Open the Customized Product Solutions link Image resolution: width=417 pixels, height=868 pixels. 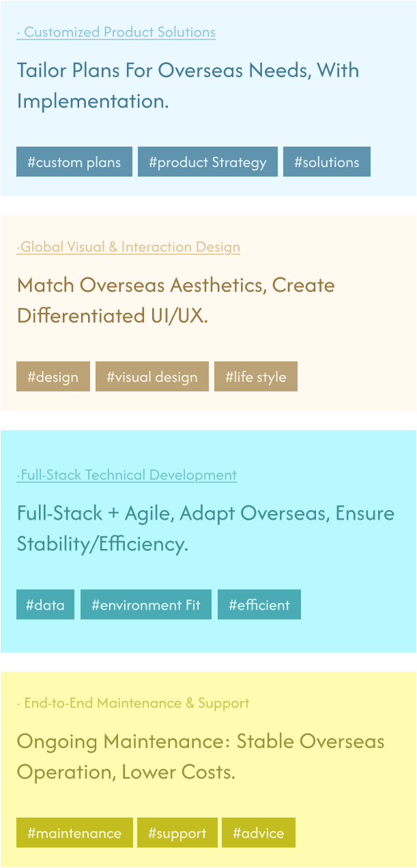pos(116,32)
